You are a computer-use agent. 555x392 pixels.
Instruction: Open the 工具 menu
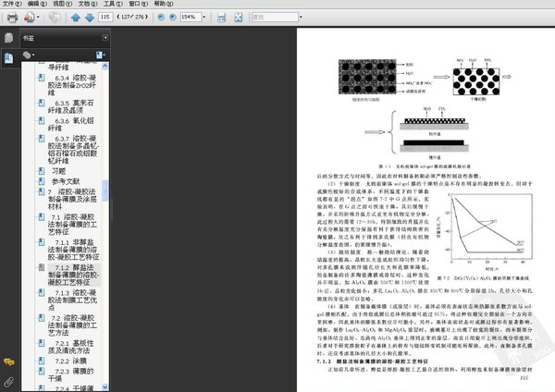coord(113,4)
